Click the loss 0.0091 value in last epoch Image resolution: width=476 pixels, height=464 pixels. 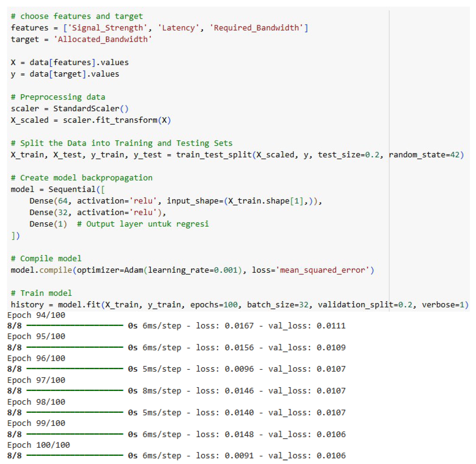point(239,455)
